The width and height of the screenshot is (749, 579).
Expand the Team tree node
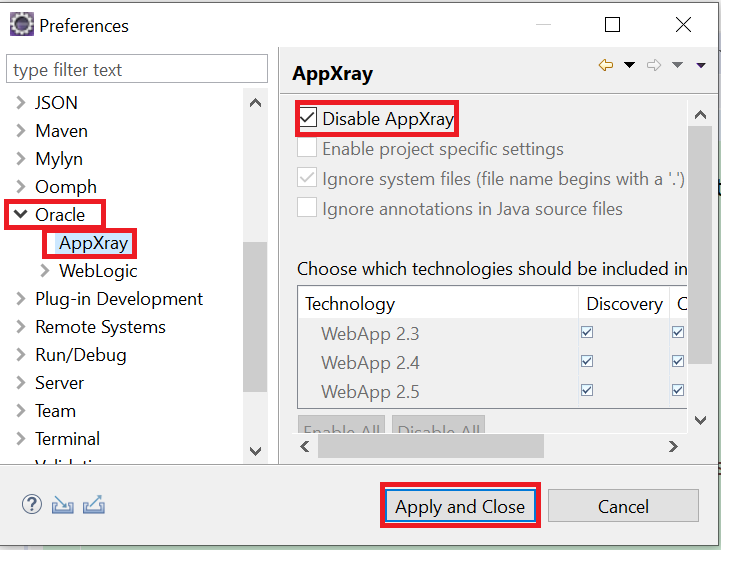[21, 411]
